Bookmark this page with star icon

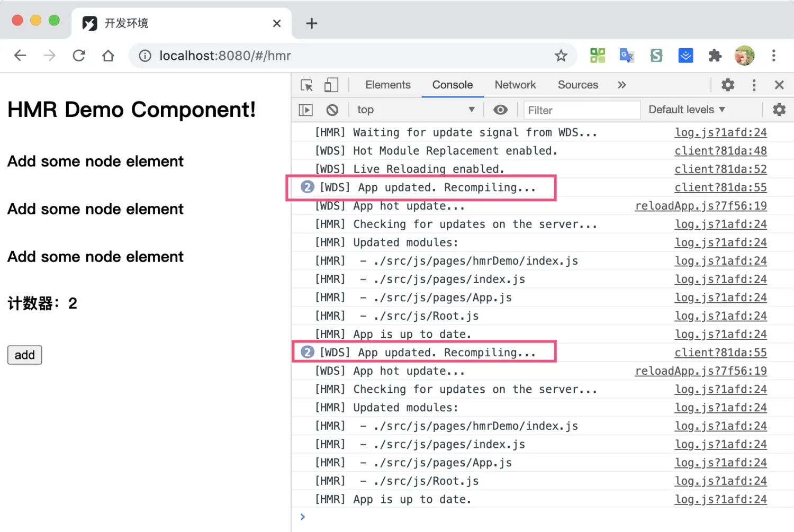tap(561, 56)
